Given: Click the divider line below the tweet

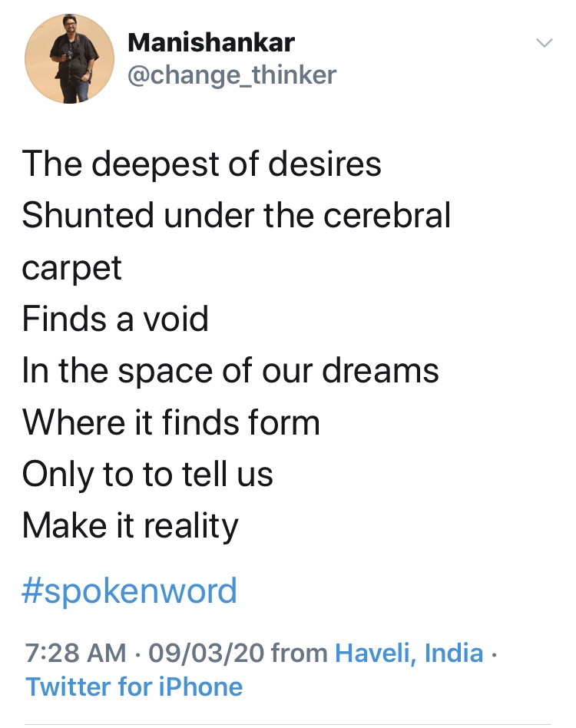Looking at the screenshot, I should click(x=288, y=723).
